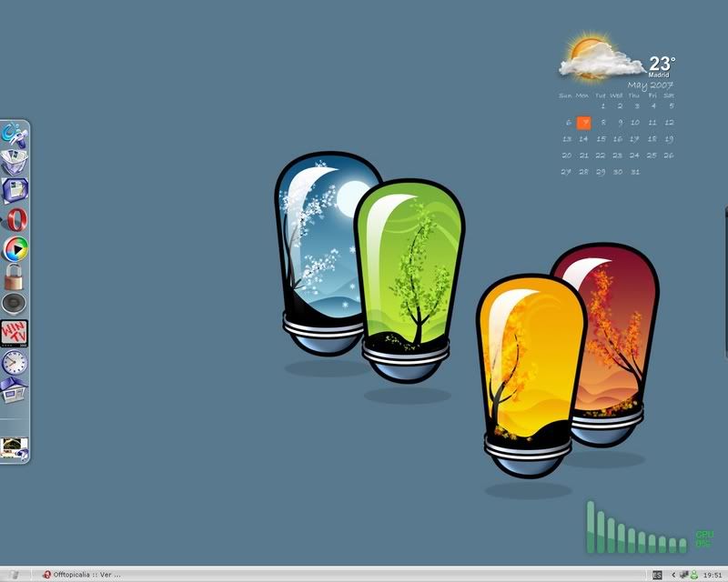Click the ES language indicator

point(656,575)
